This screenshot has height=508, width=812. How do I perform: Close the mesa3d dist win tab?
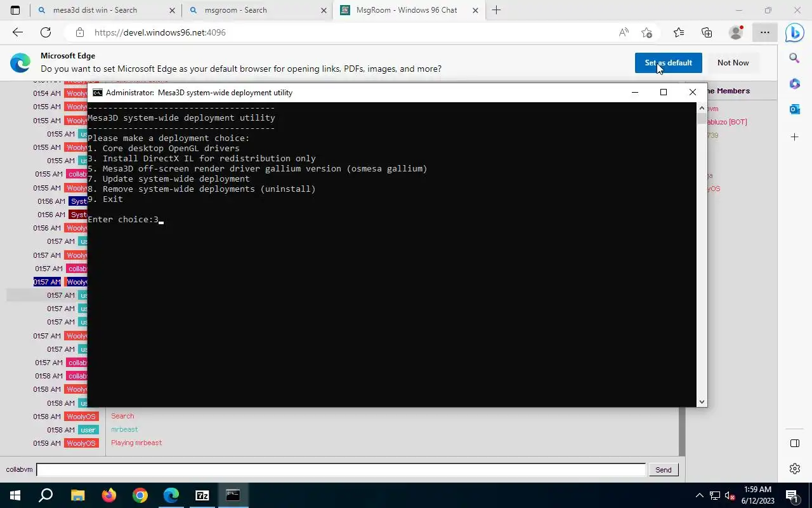pyautogui.click(x=172, y=10)
